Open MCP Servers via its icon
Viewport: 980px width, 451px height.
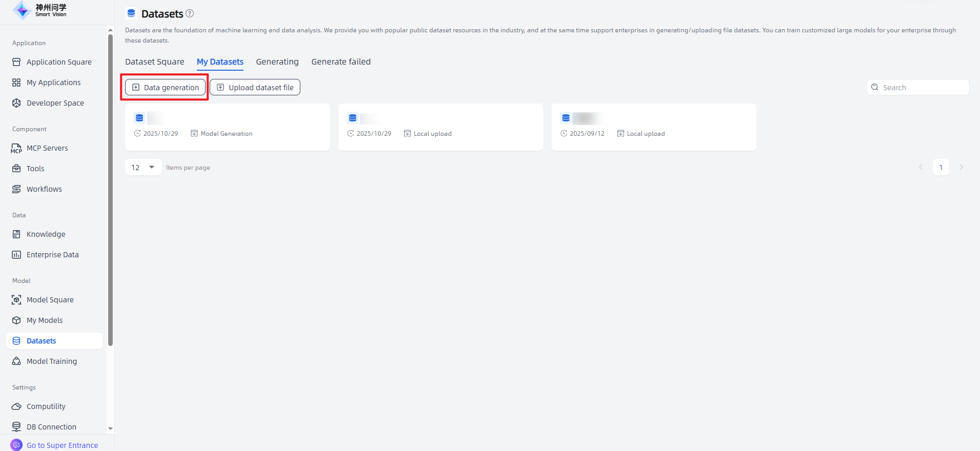tap(16, 148)
